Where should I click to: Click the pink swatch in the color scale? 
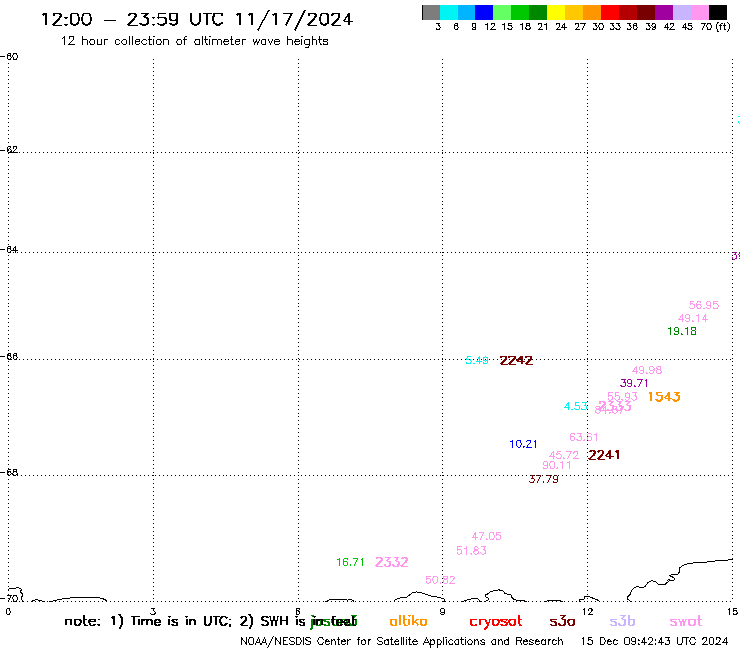click(699, 13)
